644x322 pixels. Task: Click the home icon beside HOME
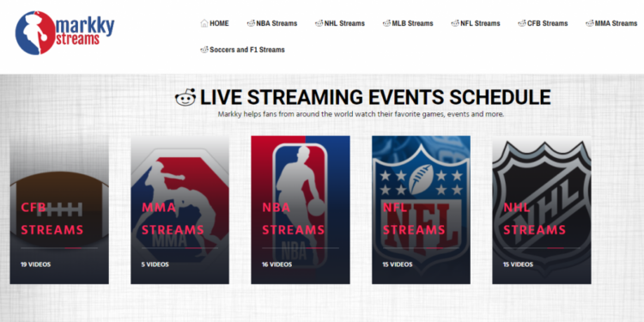[204, 23]
